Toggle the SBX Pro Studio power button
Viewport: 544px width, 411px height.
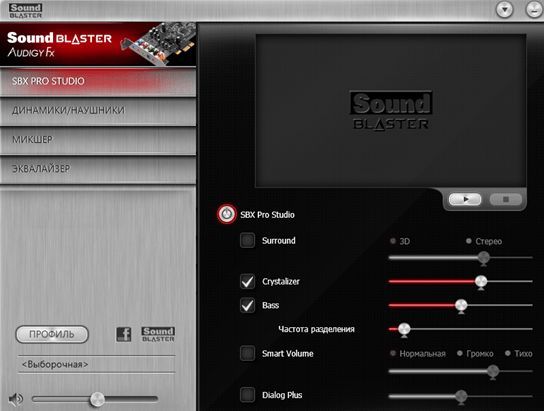point(227,214)
